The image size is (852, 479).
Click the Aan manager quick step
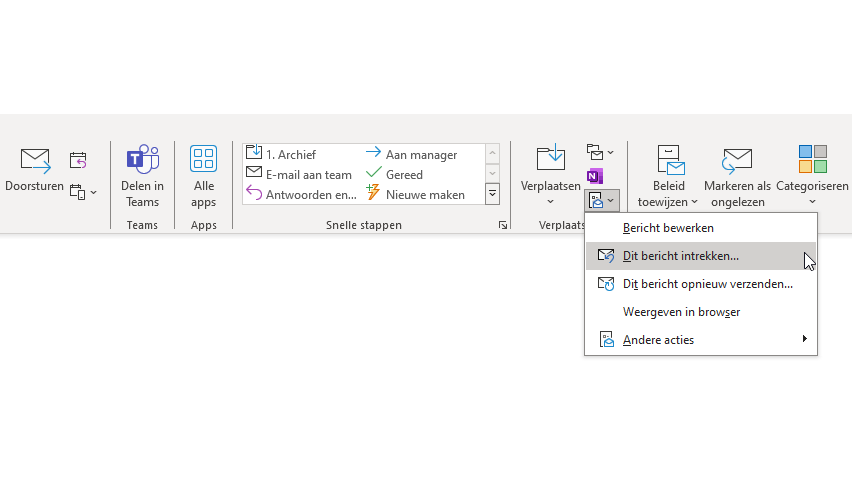point(421,154)
